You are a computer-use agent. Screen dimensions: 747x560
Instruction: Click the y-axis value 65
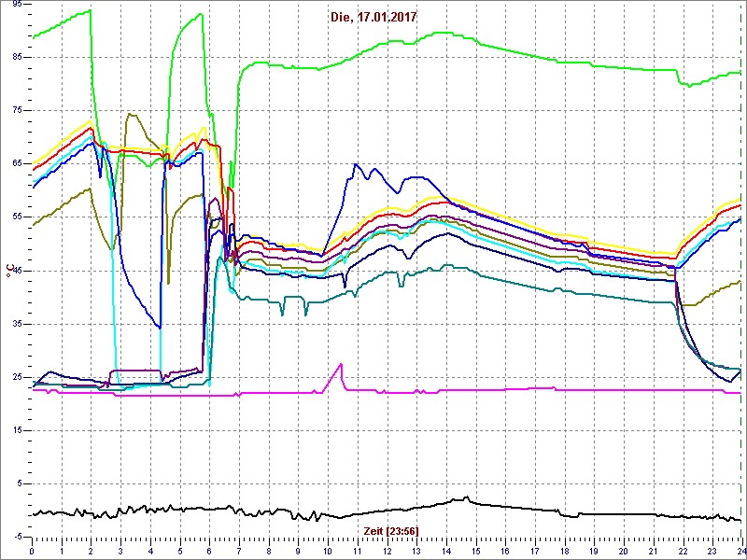[16, 164]
